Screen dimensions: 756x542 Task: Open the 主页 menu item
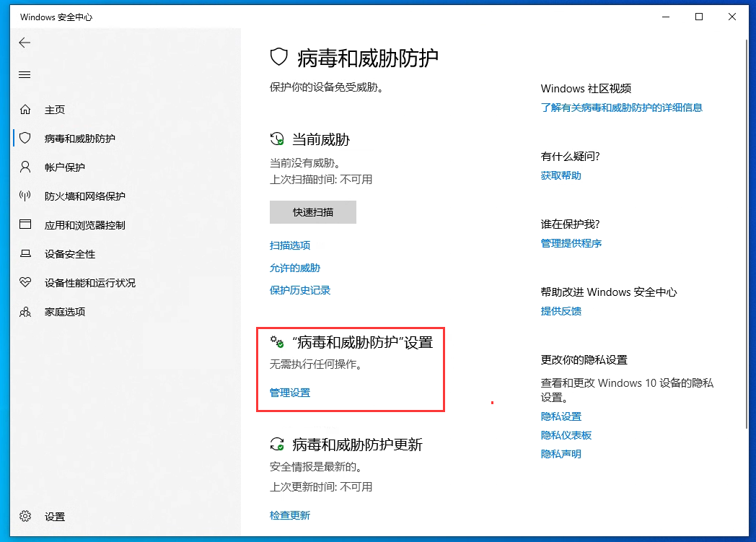[55, 110]
